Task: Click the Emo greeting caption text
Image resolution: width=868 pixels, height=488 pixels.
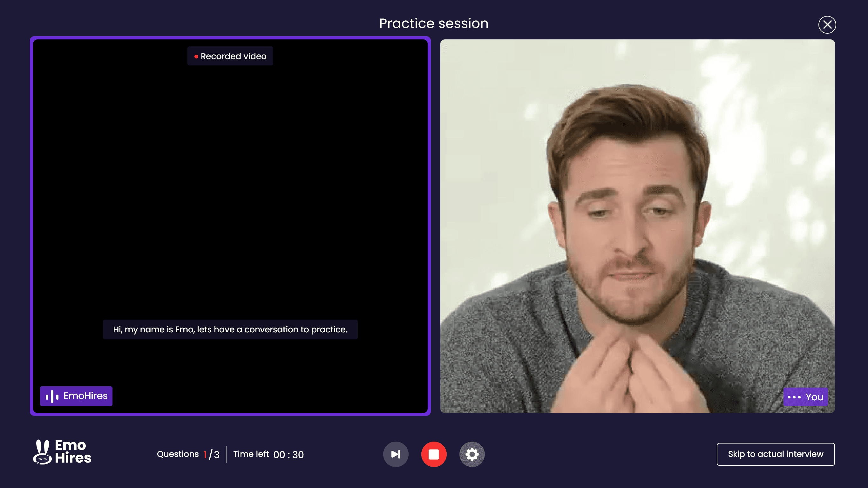Action: pyautogui.click(x=230, y=329)
